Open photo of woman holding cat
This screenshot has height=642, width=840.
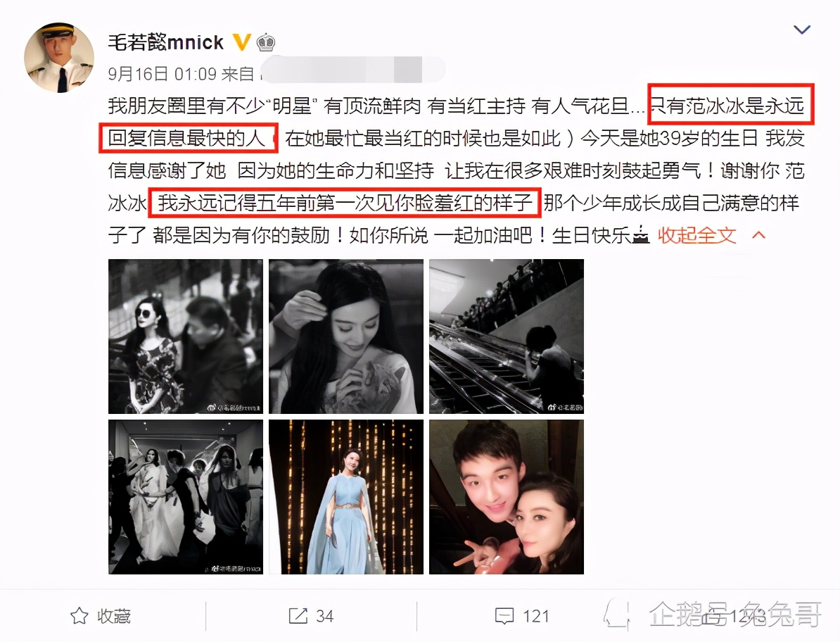[346, 336]
